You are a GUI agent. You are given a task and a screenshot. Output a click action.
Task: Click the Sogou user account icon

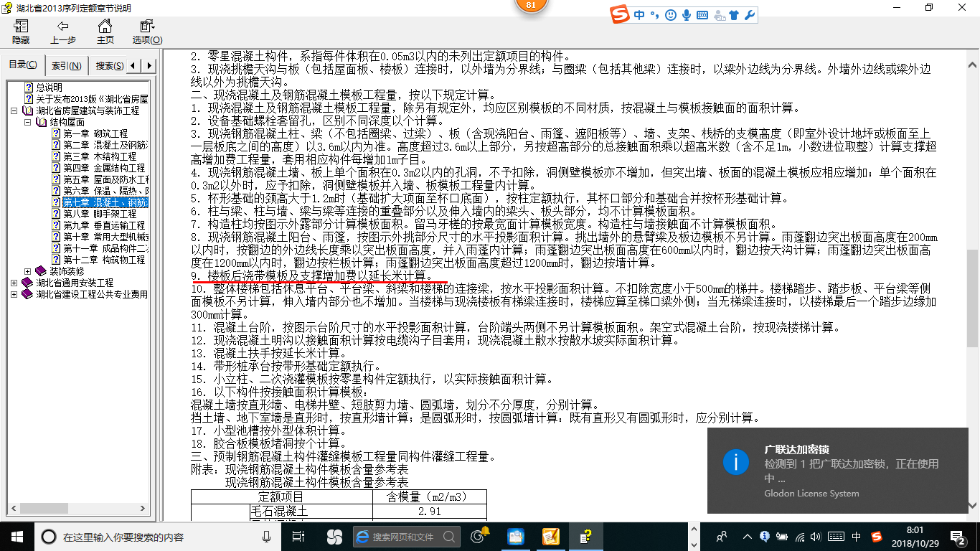pyautogui.click(x=719, y=14)
